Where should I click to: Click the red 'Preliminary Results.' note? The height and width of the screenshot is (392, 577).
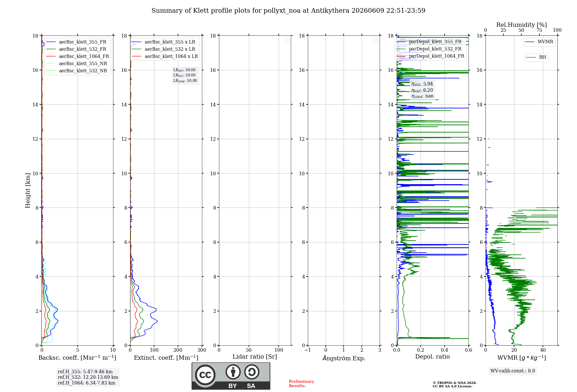(301, 384)
